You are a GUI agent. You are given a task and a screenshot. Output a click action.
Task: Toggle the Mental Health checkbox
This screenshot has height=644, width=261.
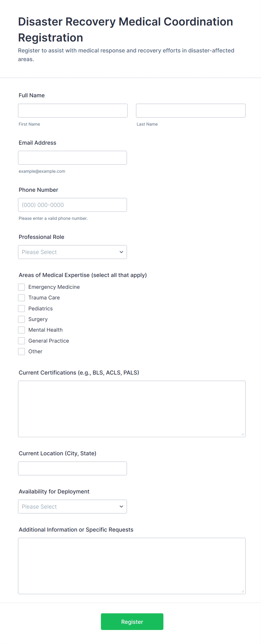22,330
